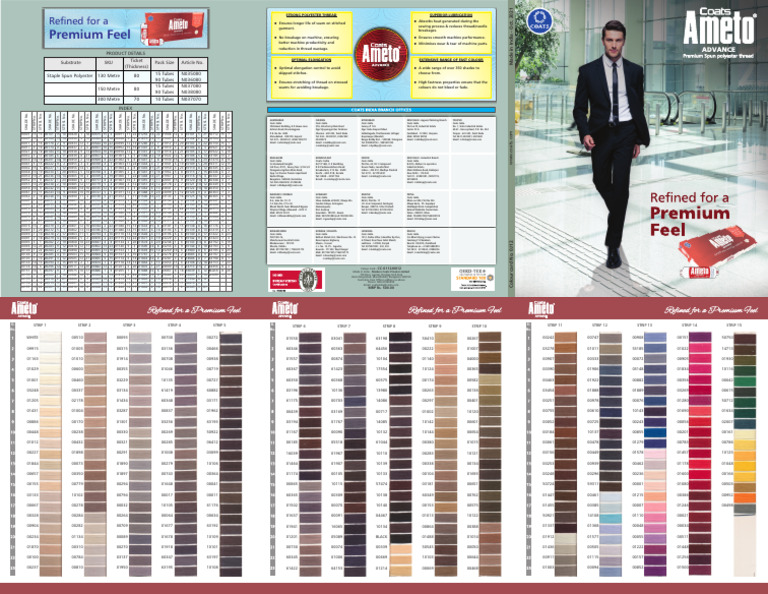Click the script slogan in the first swatch header
This screenshot has width=768, height=594.
tap(194, 310)
